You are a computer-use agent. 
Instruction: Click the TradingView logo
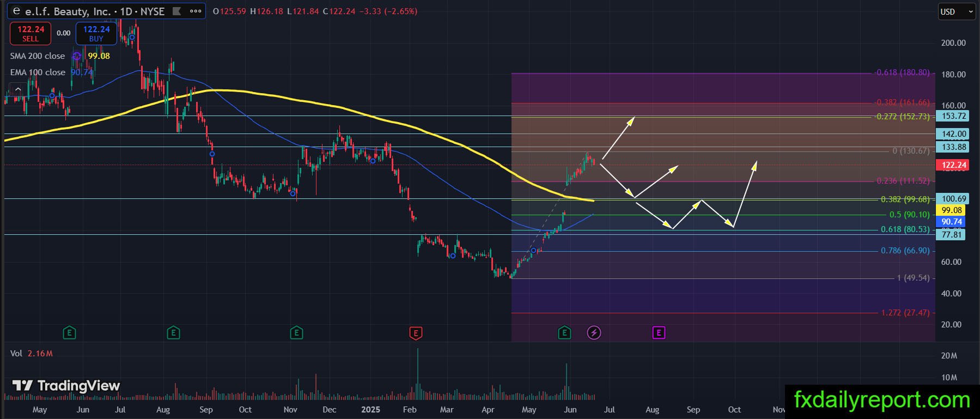66,386
